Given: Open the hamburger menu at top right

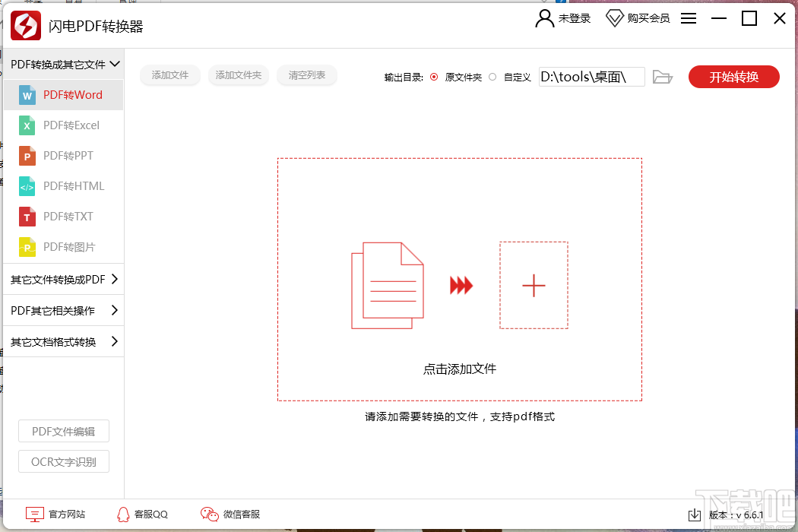Looking at the screenshot, I should (688, 18).
